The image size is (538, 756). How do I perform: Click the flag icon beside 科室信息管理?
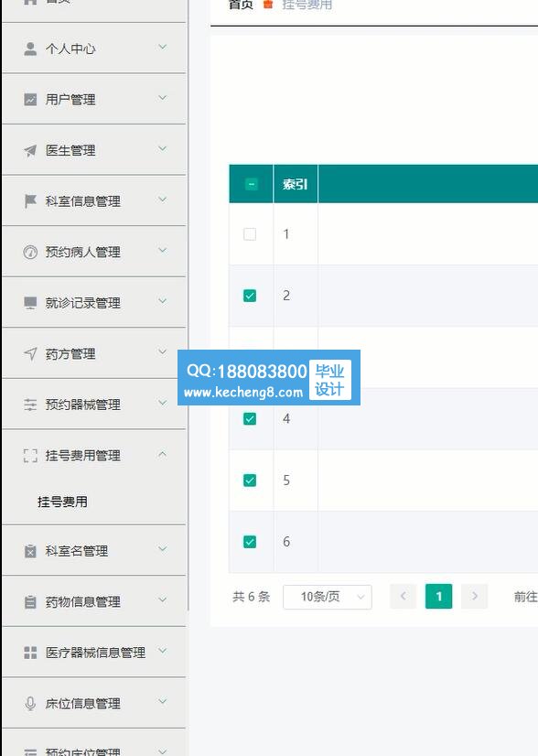click(x=30, y=201)
